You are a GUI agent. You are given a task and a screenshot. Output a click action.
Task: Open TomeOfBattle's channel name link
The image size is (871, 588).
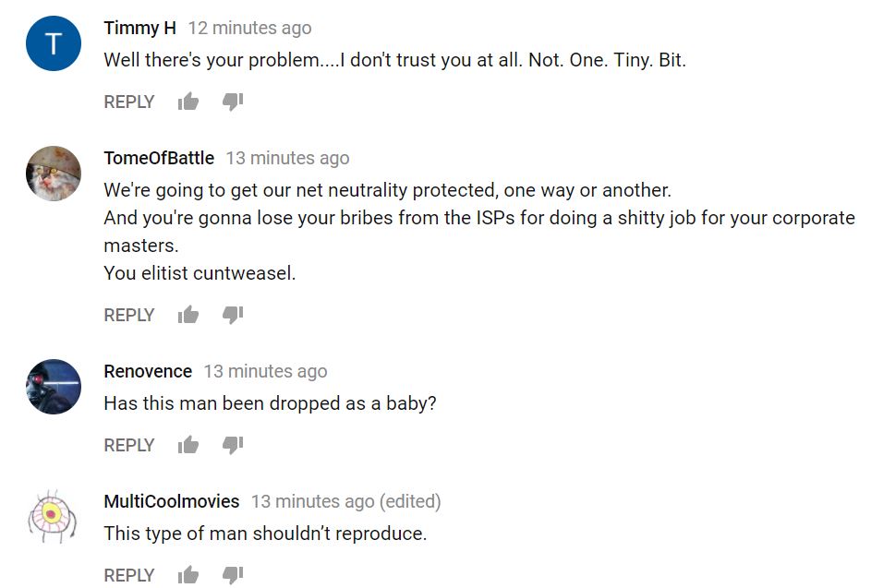pyautogui.click(x=159, y=158)
